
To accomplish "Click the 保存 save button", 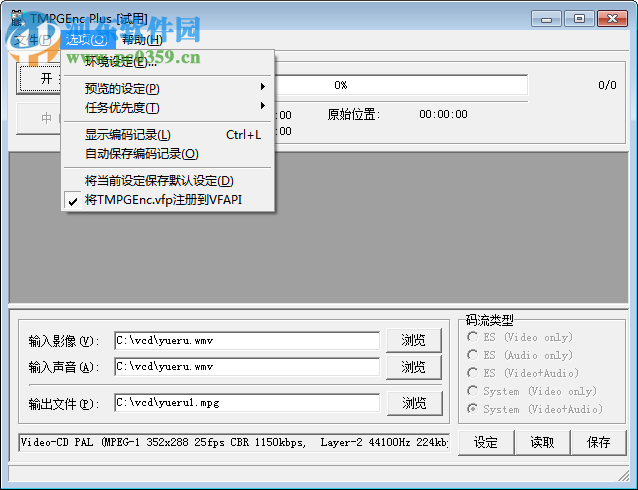I will (599, 442).
